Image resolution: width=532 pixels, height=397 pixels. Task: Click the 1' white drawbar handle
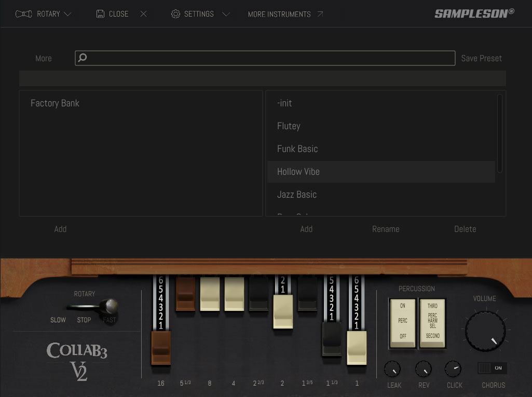click(x=357, y=348)
